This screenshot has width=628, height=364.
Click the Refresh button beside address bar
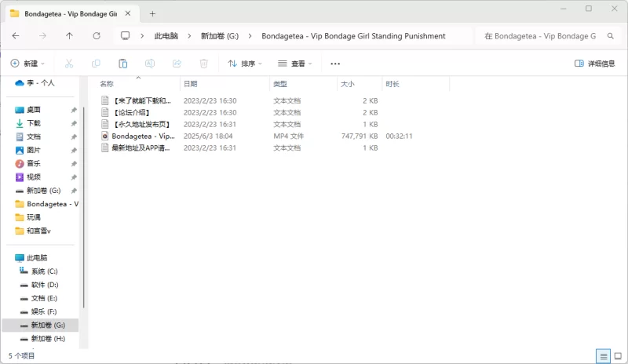[97, 36]
